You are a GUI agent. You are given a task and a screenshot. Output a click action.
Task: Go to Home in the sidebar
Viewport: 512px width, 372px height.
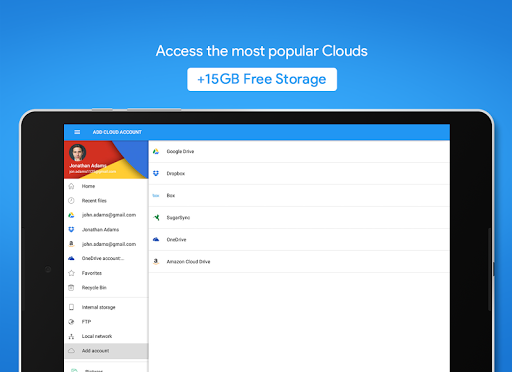[x=106, y=186]
